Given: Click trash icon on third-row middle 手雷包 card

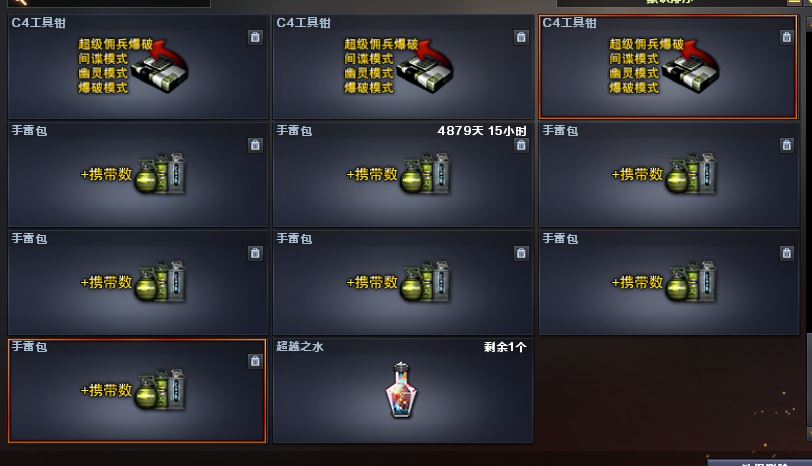Looking at the screenshot, I should [521, 253].
